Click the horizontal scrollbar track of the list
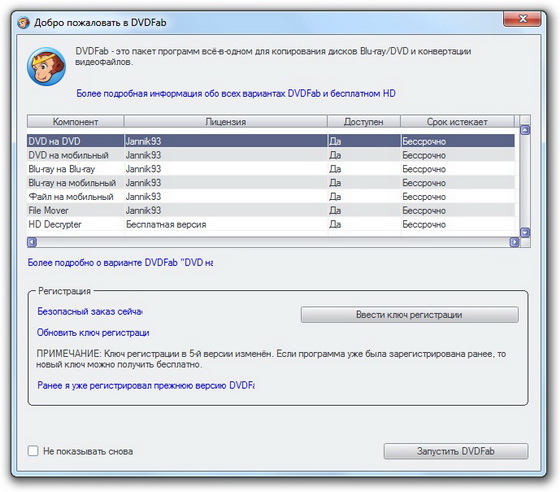Viewport: 560px width, 492px height. point(273,242)
